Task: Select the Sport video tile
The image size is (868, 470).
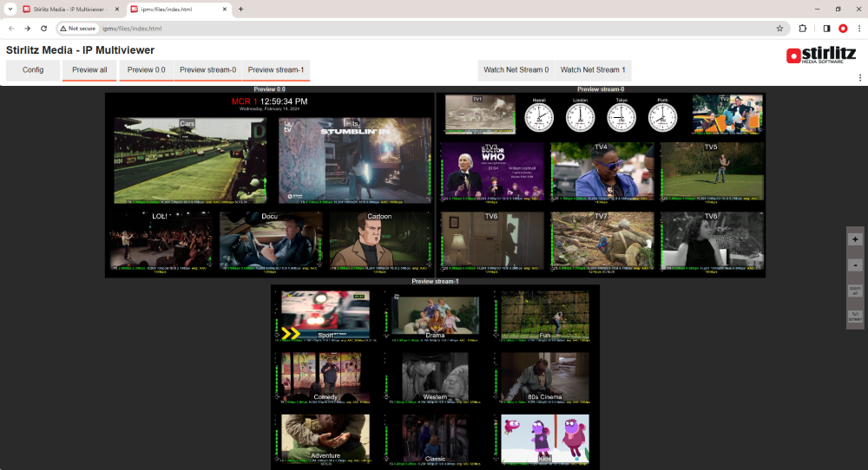Action: coord(325,315)
